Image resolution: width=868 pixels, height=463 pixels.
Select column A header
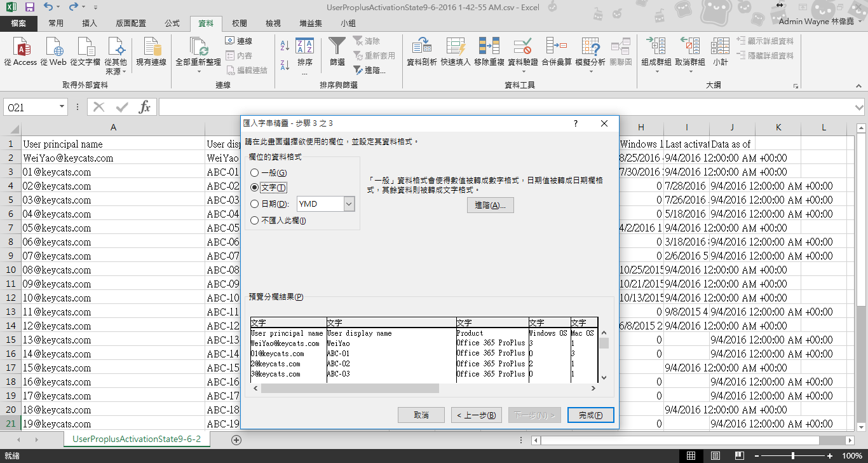click(113, 127)
